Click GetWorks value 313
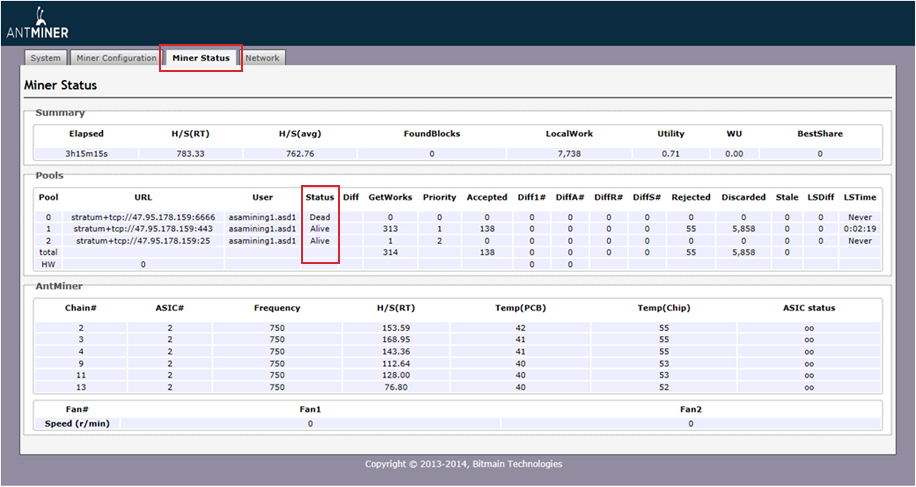This screenshot has width=916, height=487. coord(390,229)
